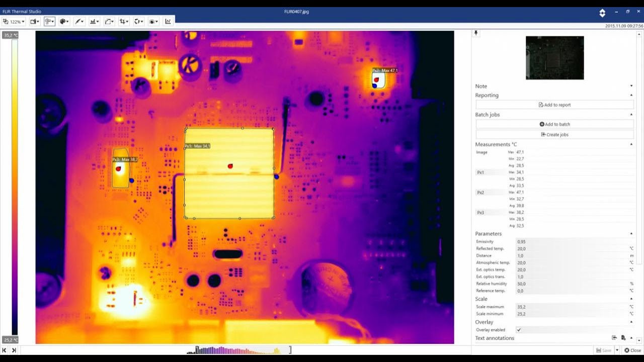
Task: Select the Px2 measurement row label
Action: [480, 193]
